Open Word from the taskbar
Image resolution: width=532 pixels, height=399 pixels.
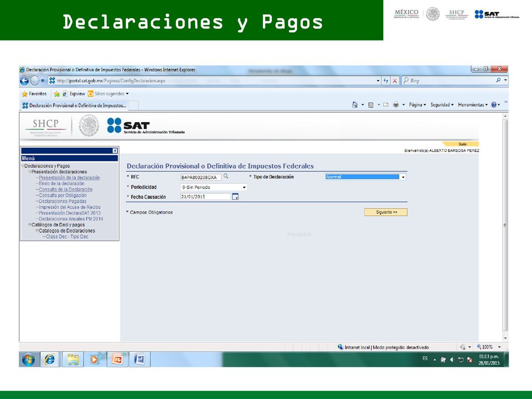point(139,360)
